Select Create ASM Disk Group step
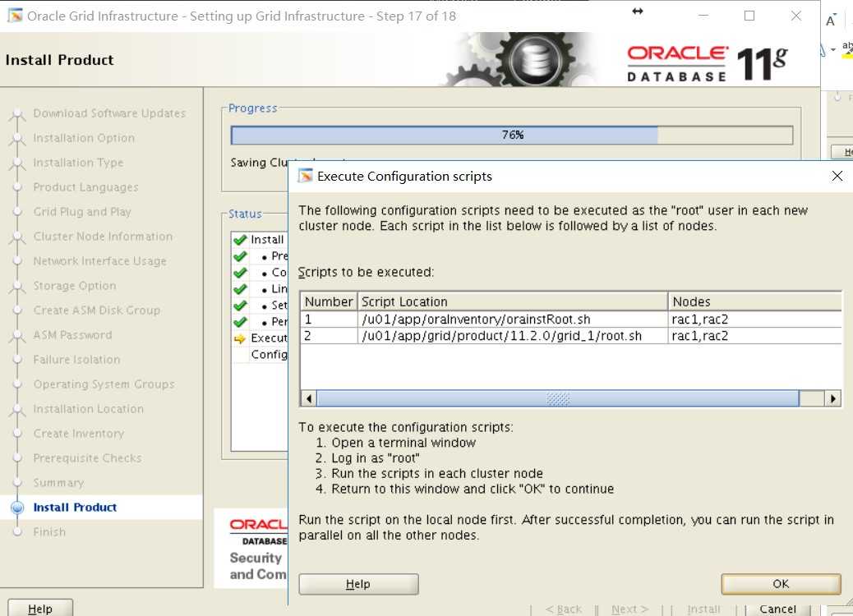 97,310
